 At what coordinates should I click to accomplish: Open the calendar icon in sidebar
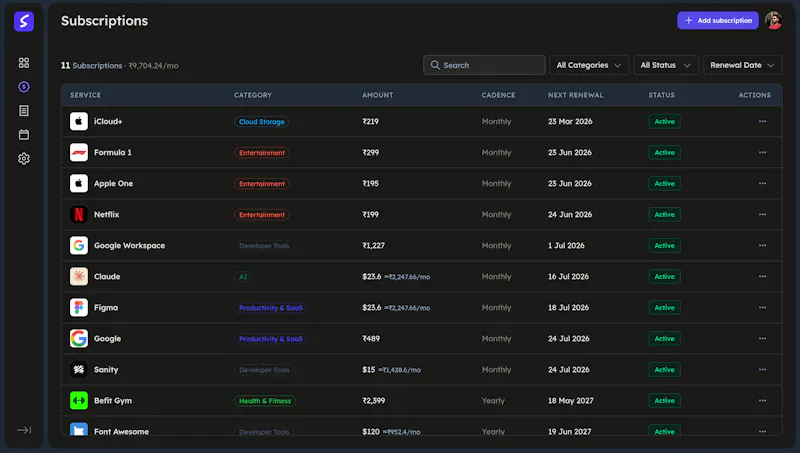23,135
